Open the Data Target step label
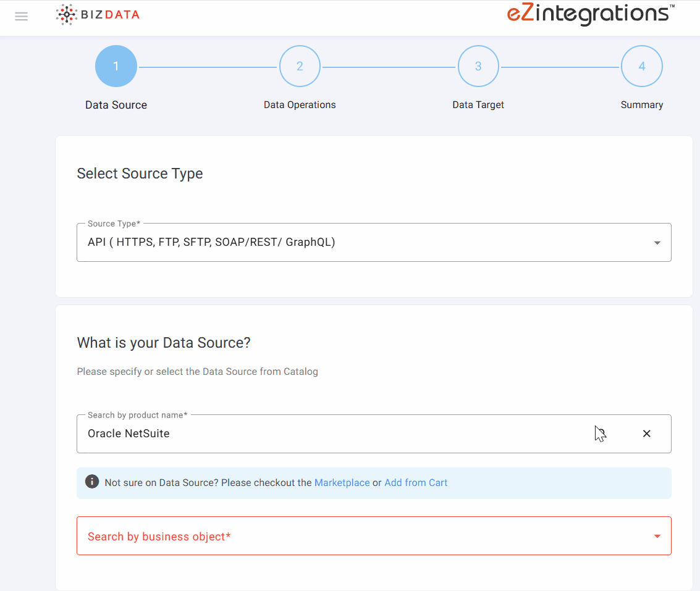This screenshot has width=700, height=591. click(x=478, y=105)
